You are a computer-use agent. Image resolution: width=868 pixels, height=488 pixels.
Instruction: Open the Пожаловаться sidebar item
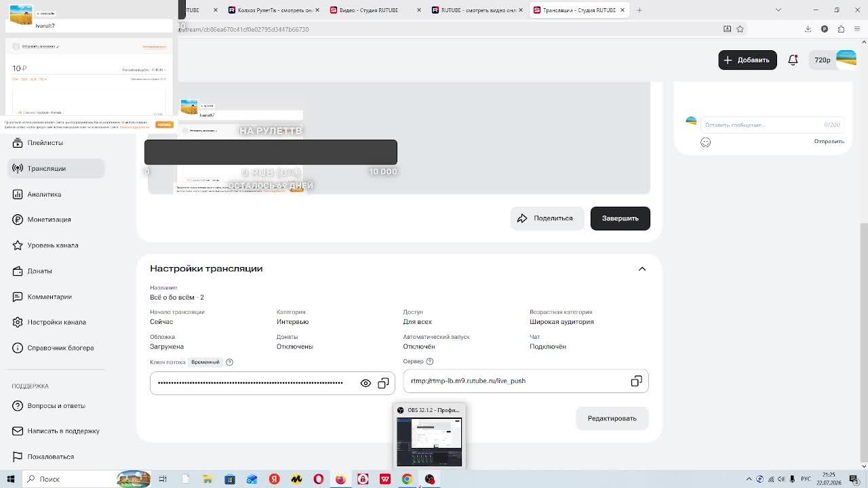click(56, 457)
